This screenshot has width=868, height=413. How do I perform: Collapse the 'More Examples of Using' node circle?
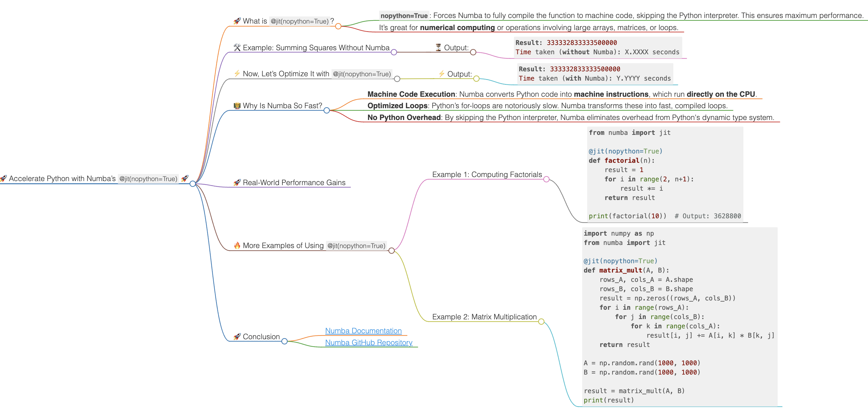click(392, 251)
